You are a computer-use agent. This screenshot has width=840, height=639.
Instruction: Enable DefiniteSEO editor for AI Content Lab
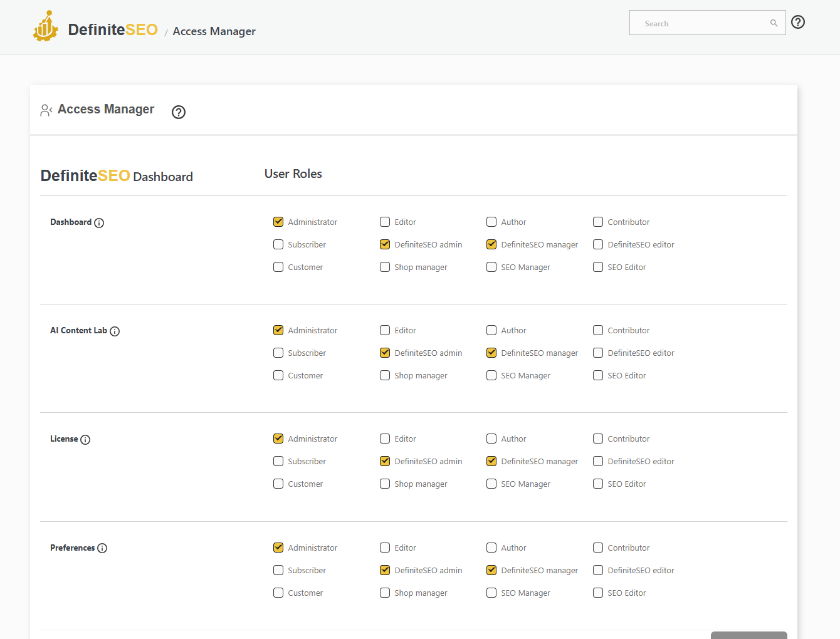click(598, 353)
